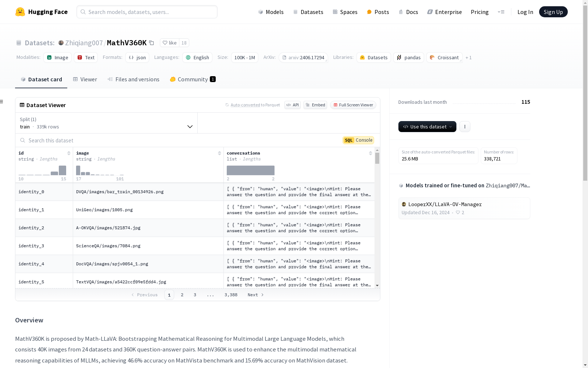
Task: Open the API button in Dataset Viewer
Action: (293, 105)
